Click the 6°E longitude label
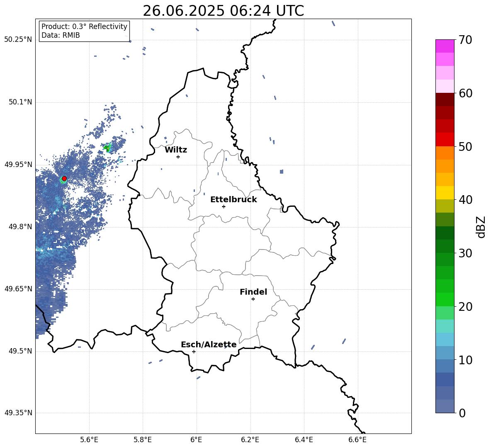 tap(196, 440)
